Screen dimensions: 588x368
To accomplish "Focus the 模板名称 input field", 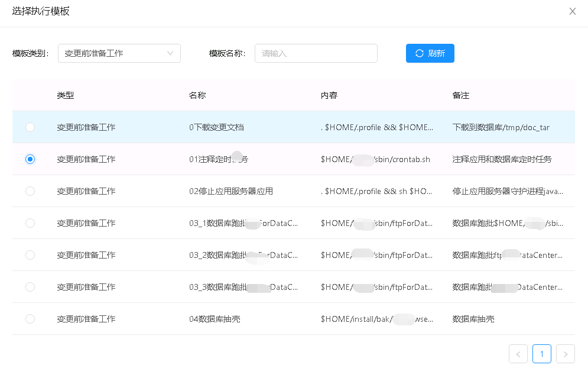I will (x=316, y=53).
